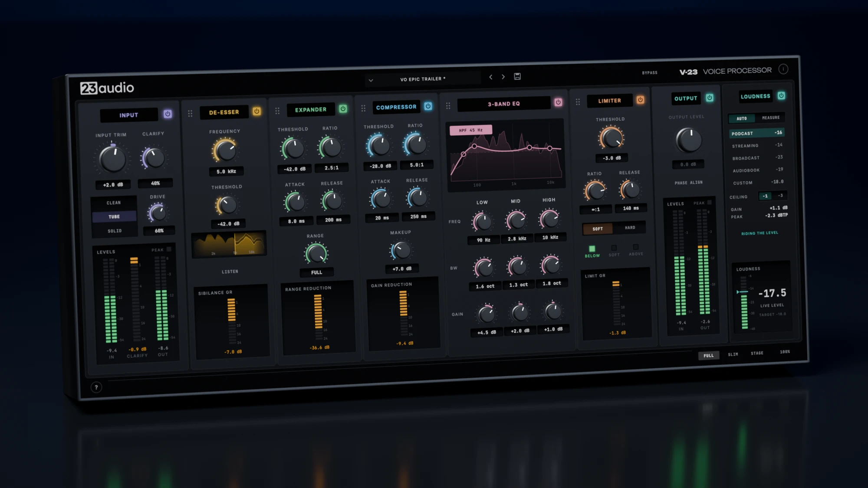Select the Full view mode
The height and width of the screenshot is (488, 868).
[x=708, y=355]
